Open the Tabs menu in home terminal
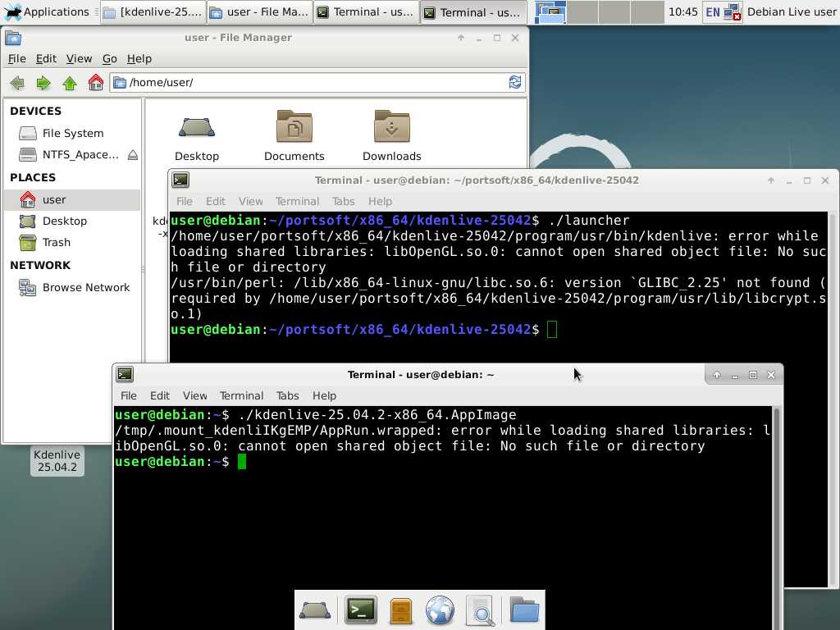The height and width of the screenshot is (630, 840). pos(287,395)
